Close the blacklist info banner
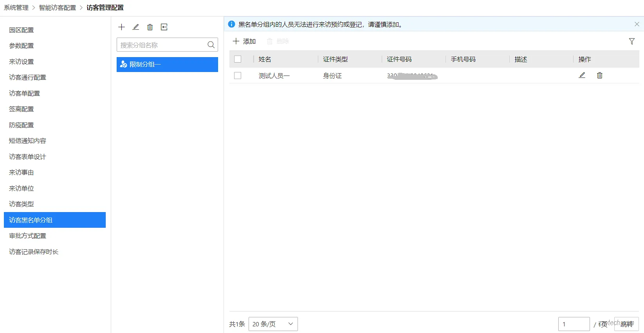Viewport: 644px width, 333px height. [x=637, y=24]
